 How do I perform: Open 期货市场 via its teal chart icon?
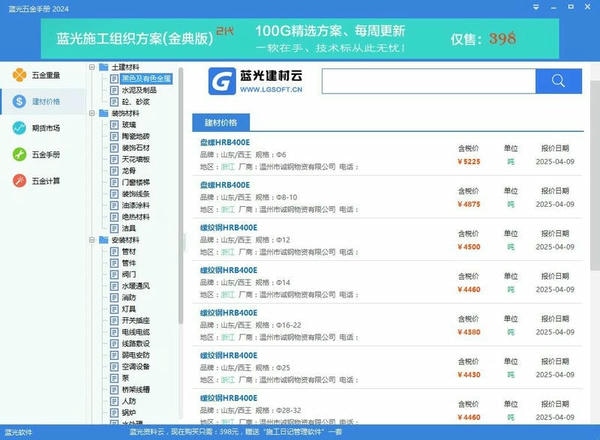20,128
